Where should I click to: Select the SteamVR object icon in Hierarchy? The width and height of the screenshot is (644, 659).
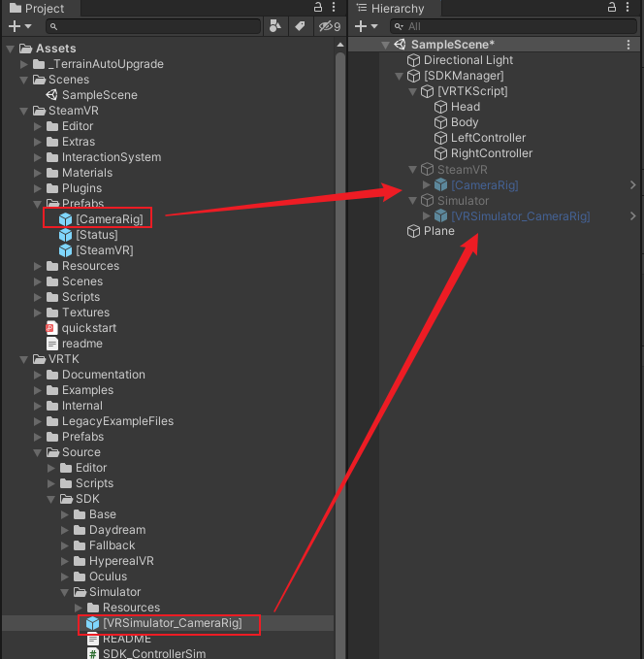click(x=427, y=170)
